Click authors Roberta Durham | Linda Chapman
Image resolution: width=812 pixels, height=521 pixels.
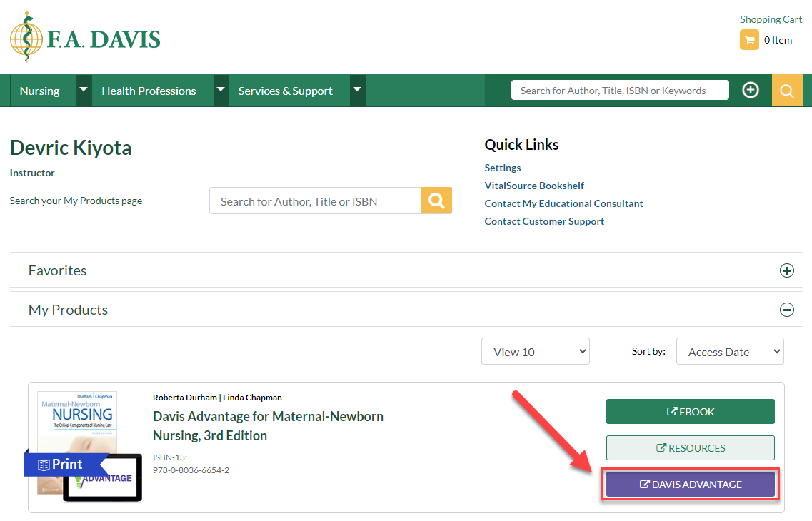click(x=217, y=398)
